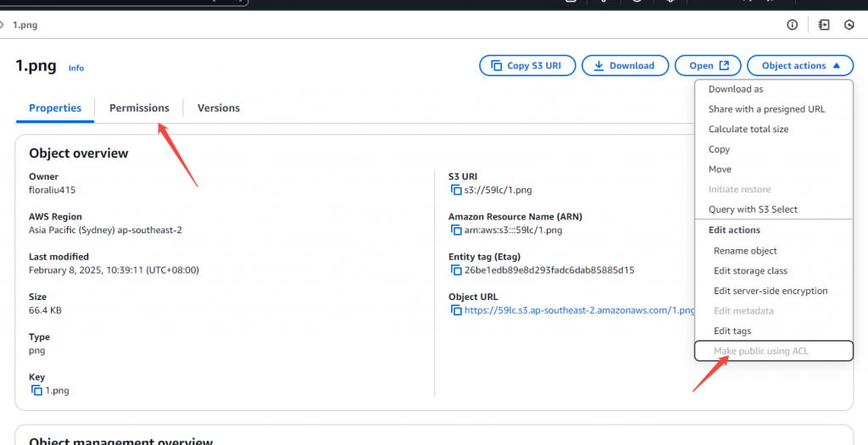Switch to the Permissions tab
This screenshot has height=445, width=868.
click(139, 108)
